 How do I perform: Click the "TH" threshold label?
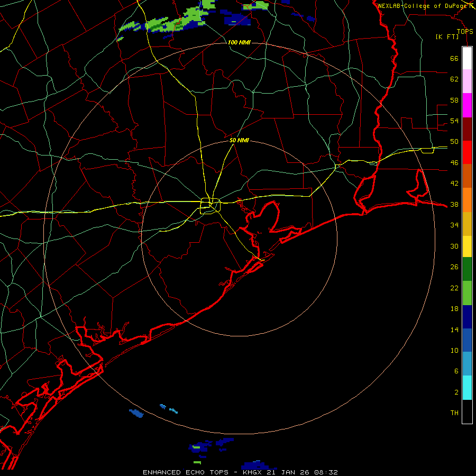point(454,413)
